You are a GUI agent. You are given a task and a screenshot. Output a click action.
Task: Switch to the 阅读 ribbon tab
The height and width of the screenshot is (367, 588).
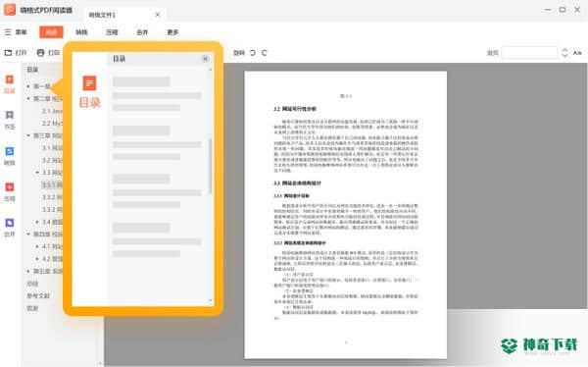(x=51, y=32)
